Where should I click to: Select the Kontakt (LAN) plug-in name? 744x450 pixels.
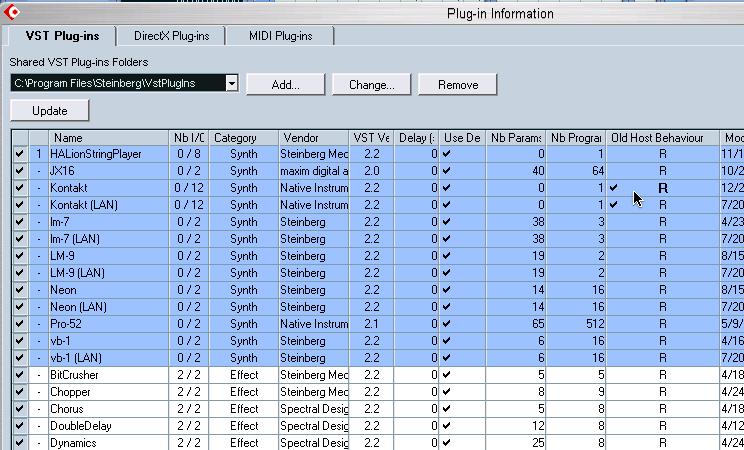tap(84, 205)
